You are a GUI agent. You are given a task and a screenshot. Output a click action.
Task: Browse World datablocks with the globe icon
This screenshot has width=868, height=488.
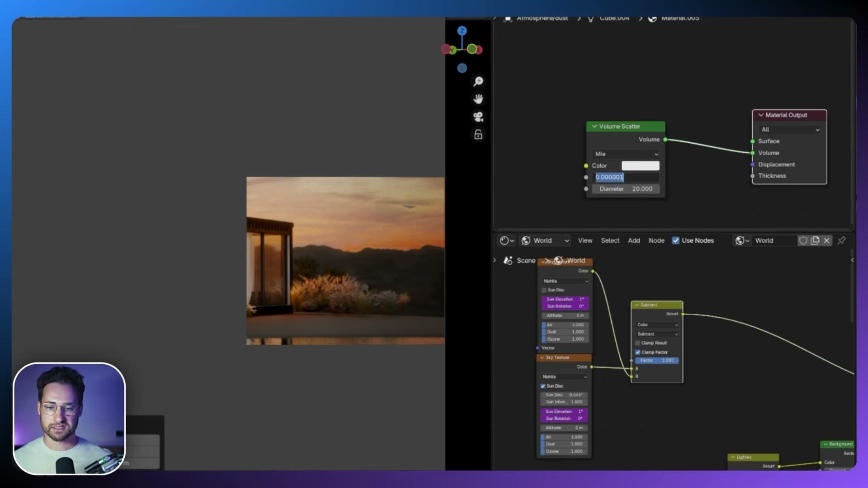(742, 241)
